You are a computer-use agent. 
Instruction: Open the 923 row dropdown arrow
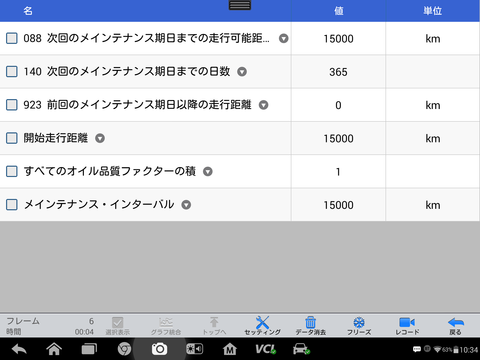(264, 105)
